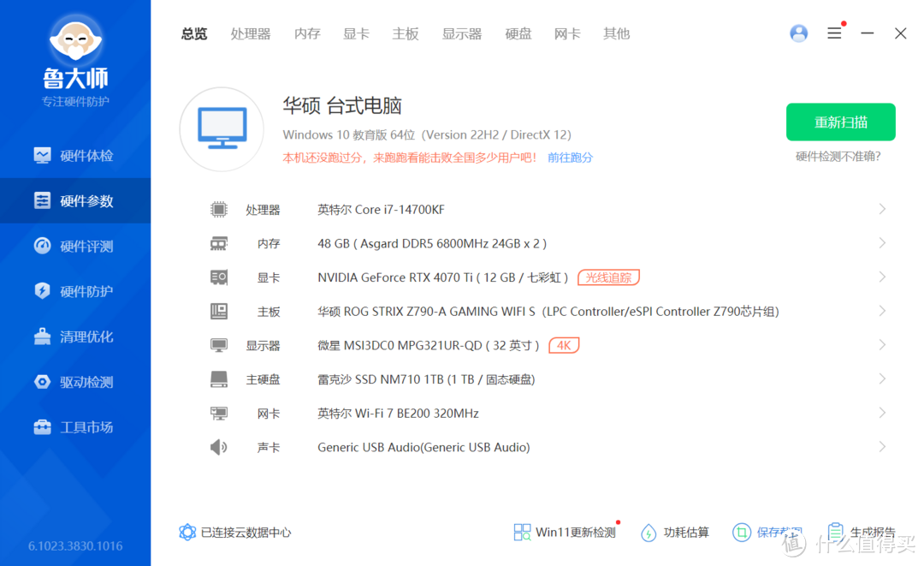Switch to the 内存 tab
Screen dimensions: 924x566
click(307, 34)
